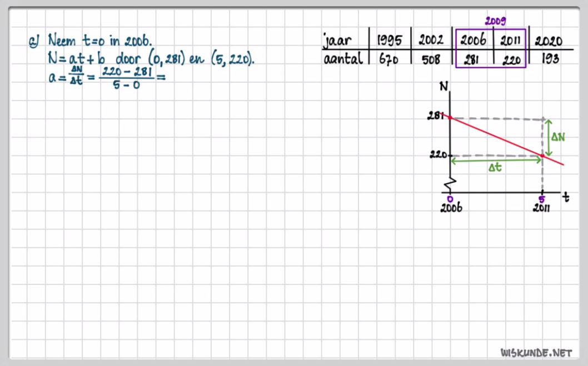
Task: Click the '5 - 0' fraction denominator
Action: click(125, 86)
